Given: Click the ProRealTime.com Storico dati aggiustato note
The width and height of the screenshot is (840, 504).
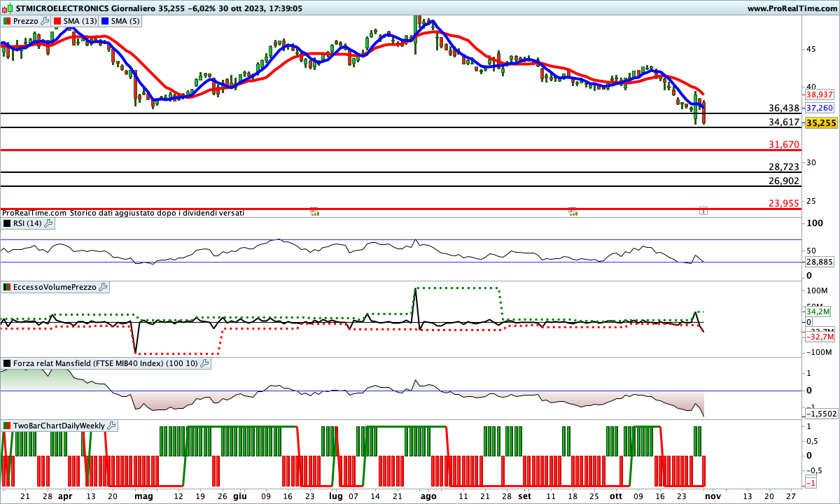Looking at the screenshot, I should point(122,212).
